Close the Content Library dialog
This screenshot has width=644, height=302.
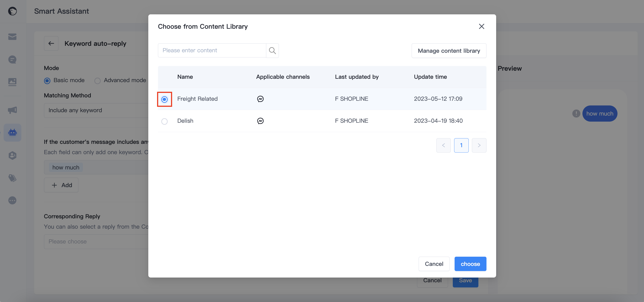(482, 26)
